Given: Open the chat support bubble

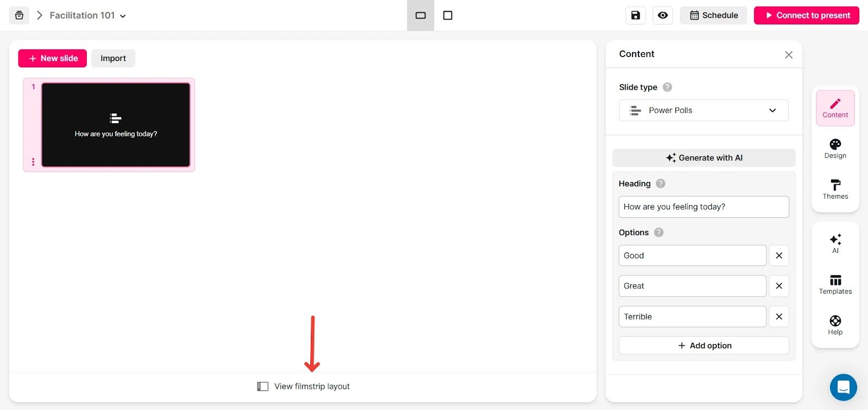Looking at the screenshot, I should (843, 387).
